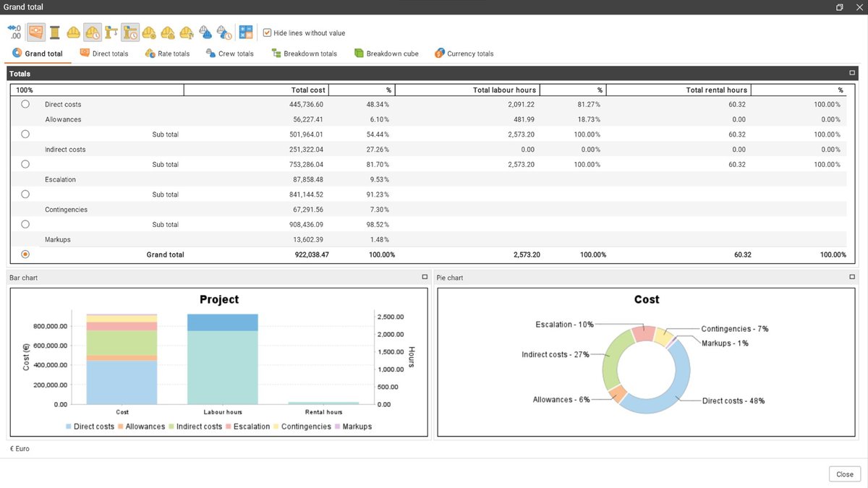Toggle the Hide lines without value checkbox
Screen dimensions: 868x488
coord(268,32)
